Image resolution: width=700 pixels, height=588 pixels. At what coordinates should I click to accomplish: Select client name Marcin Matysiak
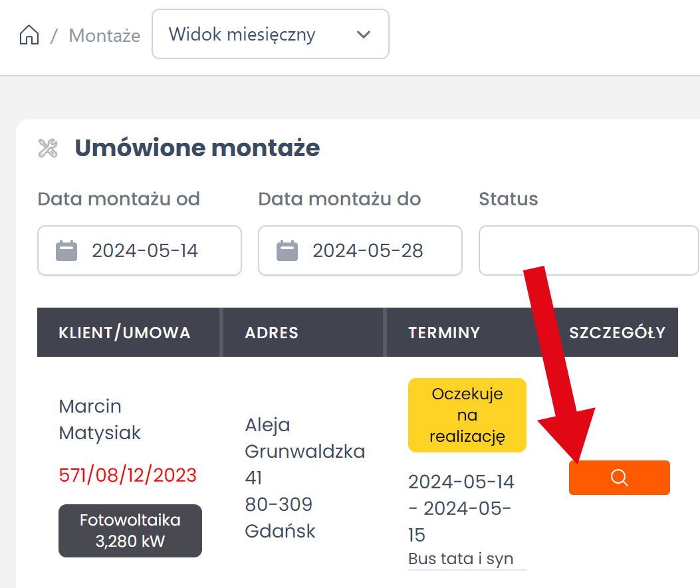tap(100, 419)
